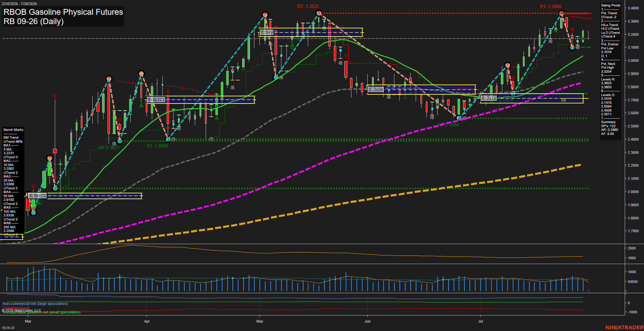Click the 1.7000 price axis label

coord(633,231)
